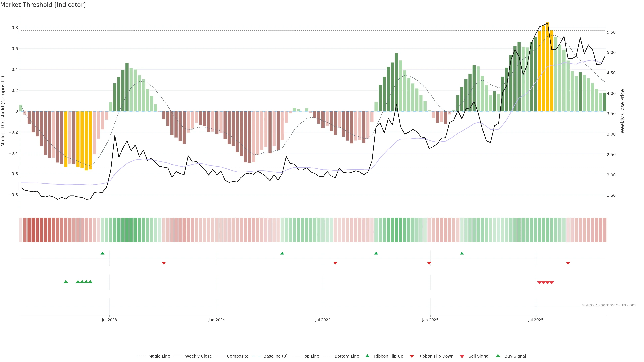644x362 pixels.
Task: Click the Ribbon Flip Down marker after Jul 2025
Action: [568, 263]
